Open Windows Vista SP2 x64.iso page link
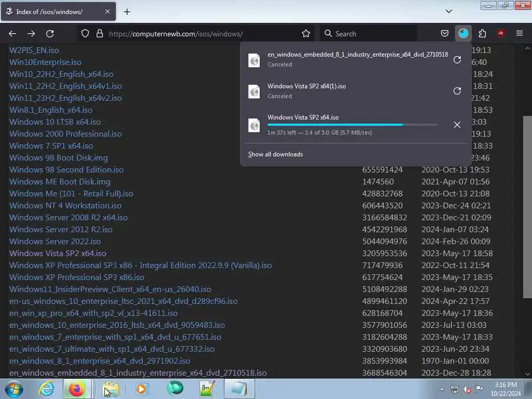The width and height of the screenshot is (532, 399). (58, 253)
